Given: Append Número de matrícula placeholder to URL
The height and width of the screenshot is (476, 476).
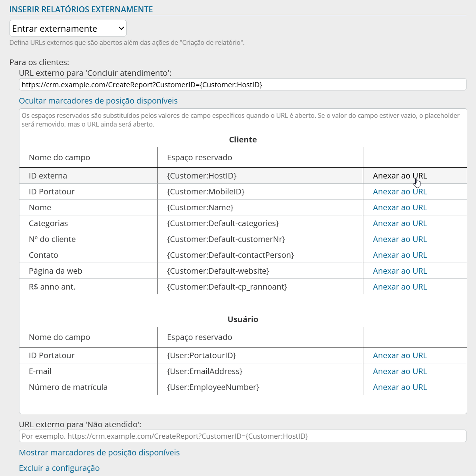Looking at the screenshot, I should point(399,387).
